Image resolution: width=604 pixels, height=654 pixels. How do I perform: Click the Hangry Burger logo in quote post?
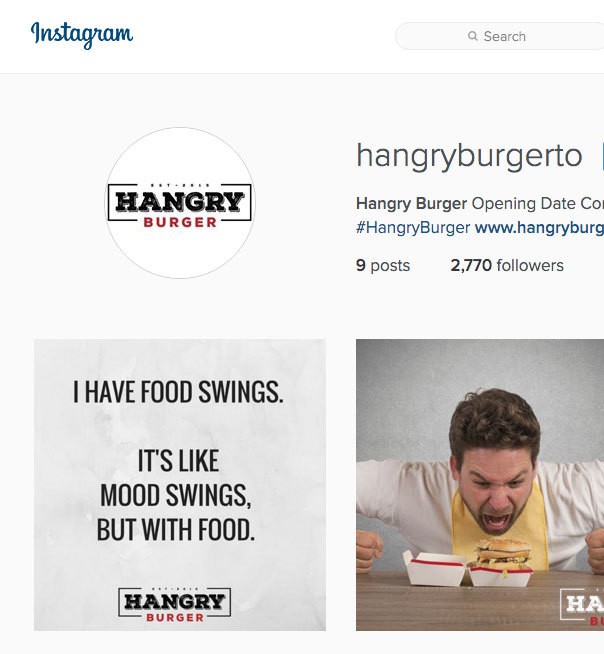[x=175, y=604]
